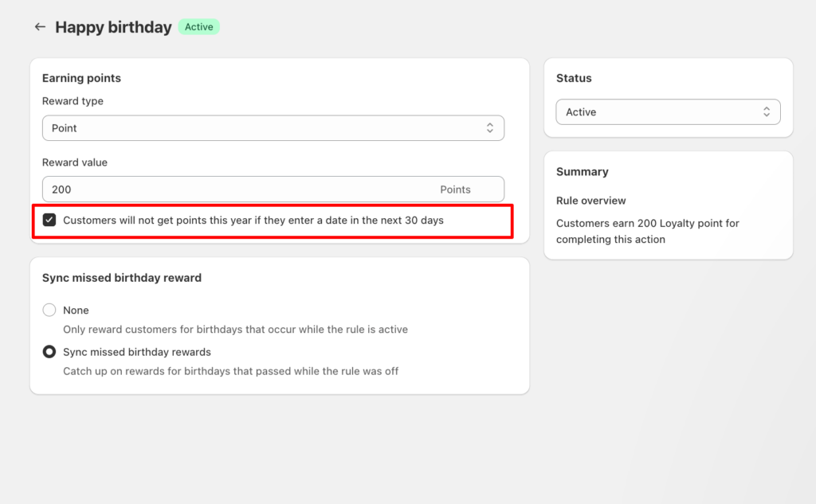Focus the Reward value field containing 200
This screenshot has width=816, height=504.
(x=239, y=189)
